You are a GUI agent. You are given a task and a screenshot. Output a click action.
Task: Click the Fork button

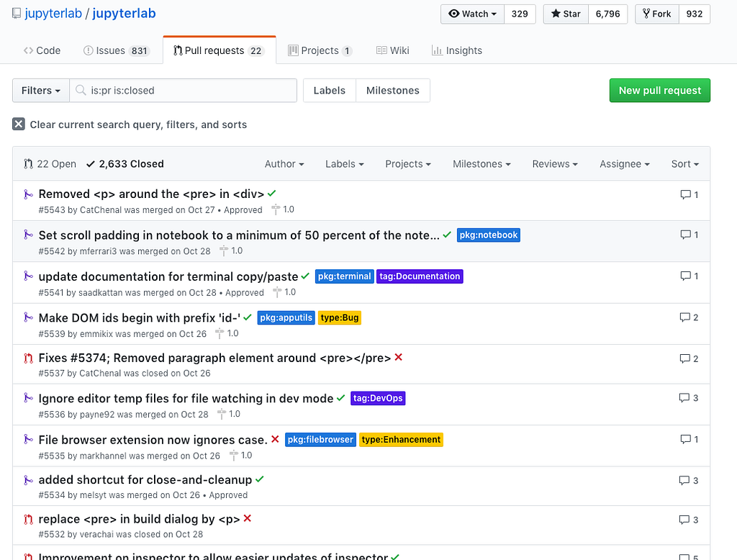click(x=657, y=14)
